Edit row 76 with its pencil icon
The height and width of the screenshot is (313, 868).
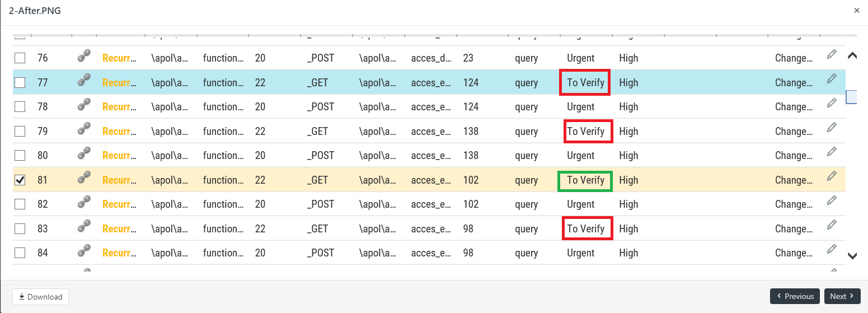[832, 54]
